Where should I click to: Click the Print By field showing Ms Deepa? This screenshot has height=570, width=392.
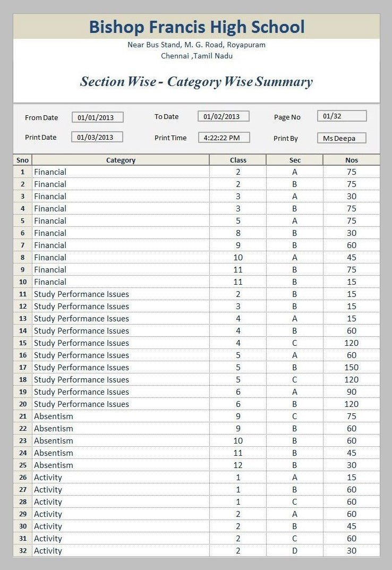pos(342,138)
